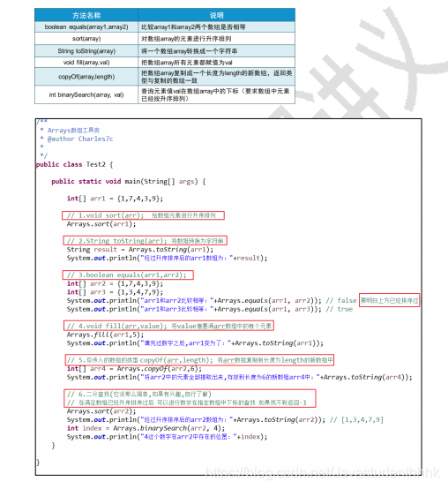Select the line 'int[] arr2 = {1,7,4,3,9};'
The image size is (448, 489).
(115, 283)
